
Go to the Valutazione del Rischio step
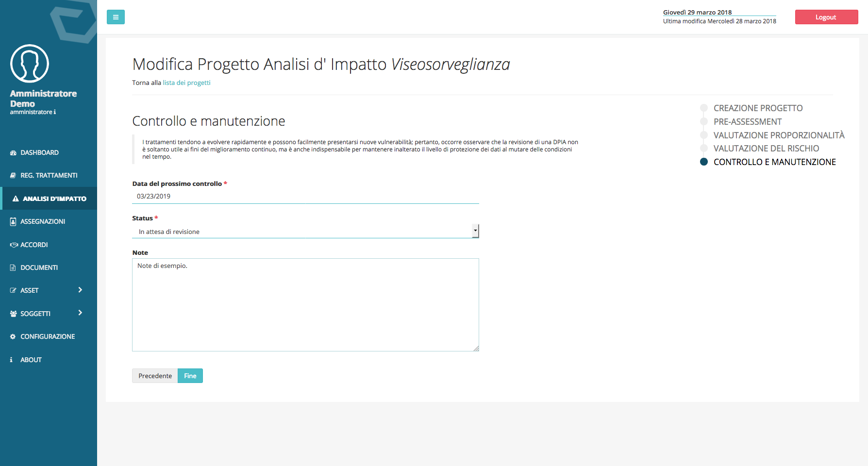point(766,149)
